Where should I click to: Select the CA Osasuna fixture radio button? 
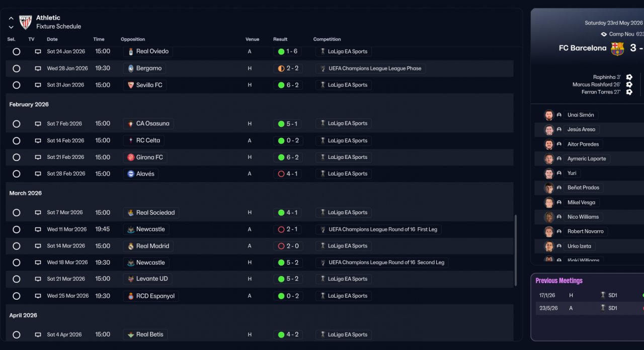17,124
